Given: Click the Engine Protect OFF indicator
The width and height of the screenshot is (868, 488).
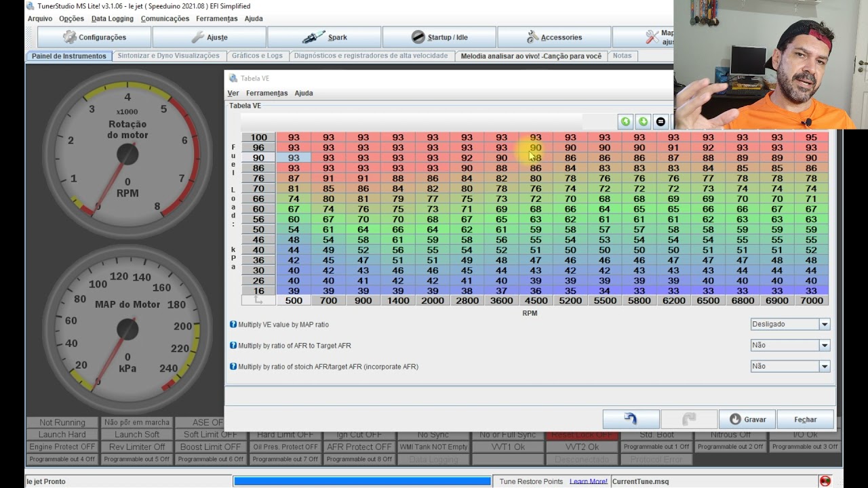Looking at the screenshot, I should pos(62,447).
